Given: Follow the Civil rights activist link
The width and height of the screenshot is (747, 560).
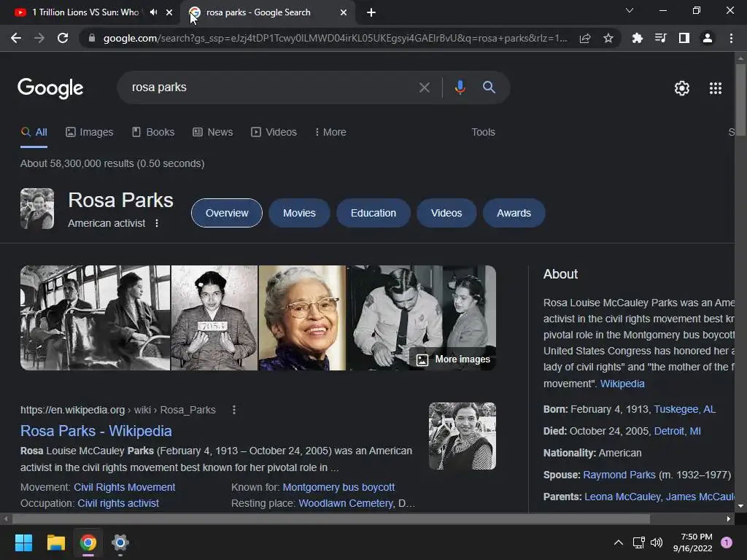Looking at the screenshot, I should (x=118, y=503).
